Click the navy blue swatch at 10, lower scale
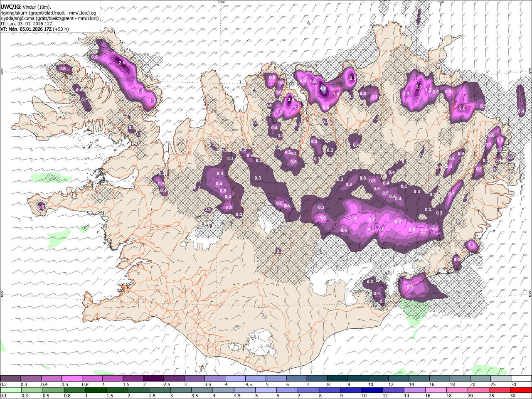532x399 pixels. 372,390
